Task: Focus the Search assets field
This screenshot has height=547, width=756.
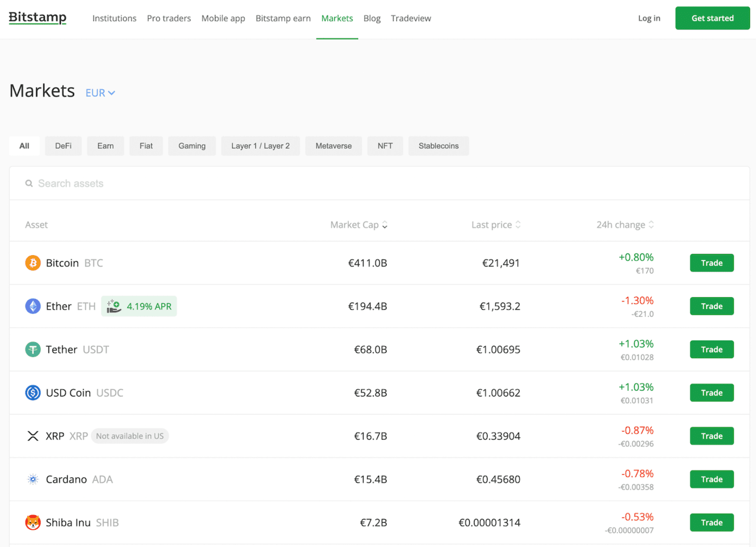Action: point(379,184)
